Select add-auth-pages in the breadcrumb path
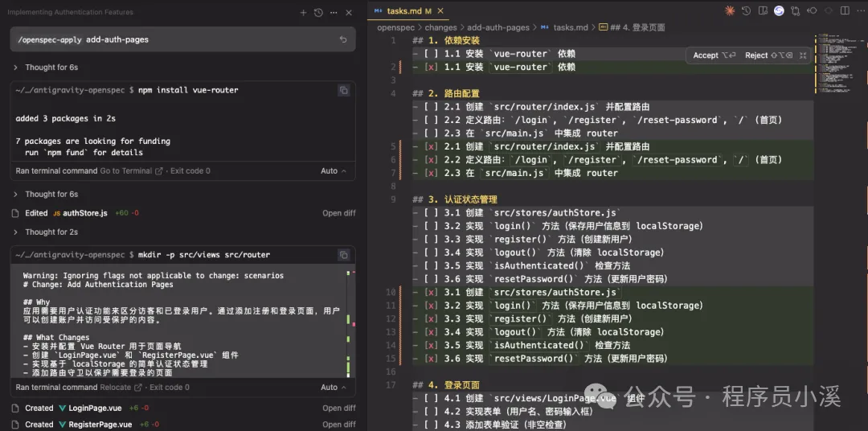 pos(497,27)
